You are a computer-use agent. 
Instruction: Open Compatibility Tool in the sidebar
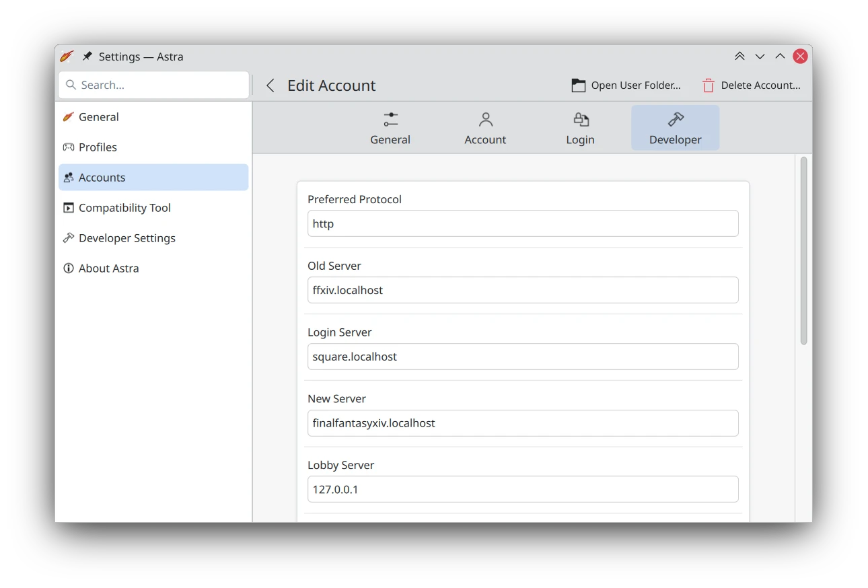click(153, 208)
